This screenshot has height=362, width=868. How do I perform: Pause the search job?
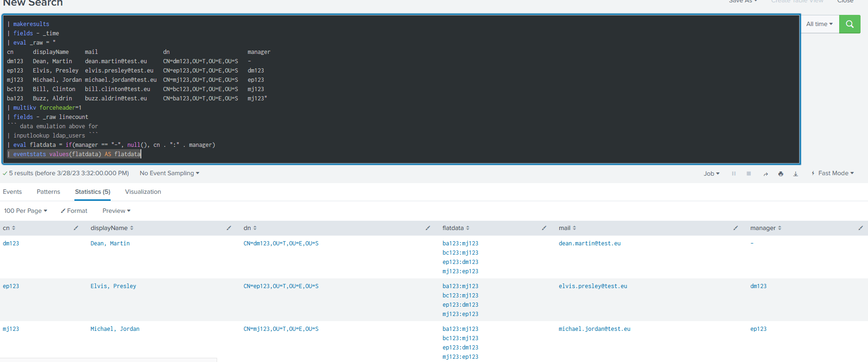pyautogui.click(x=734, y=173)
